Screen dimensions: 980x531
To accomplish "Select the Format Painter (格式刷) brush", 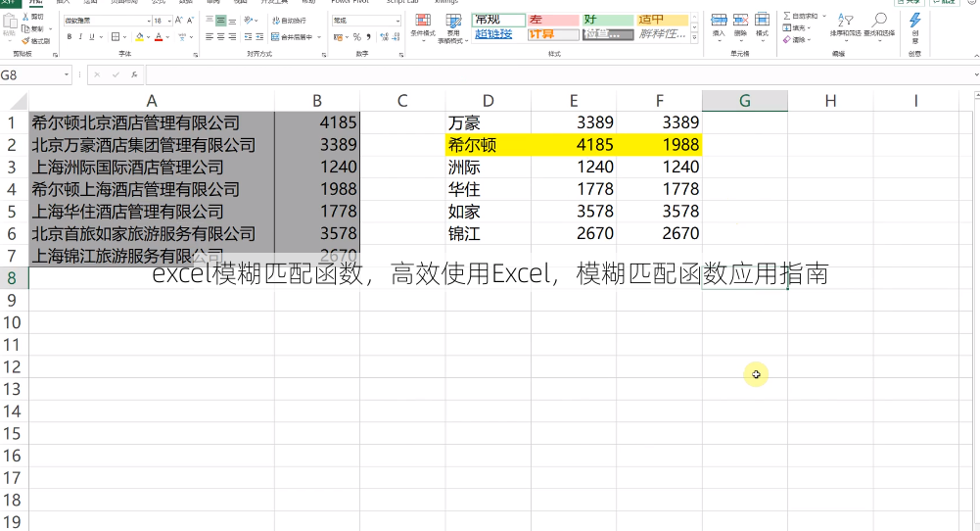I will coord(25,40).
